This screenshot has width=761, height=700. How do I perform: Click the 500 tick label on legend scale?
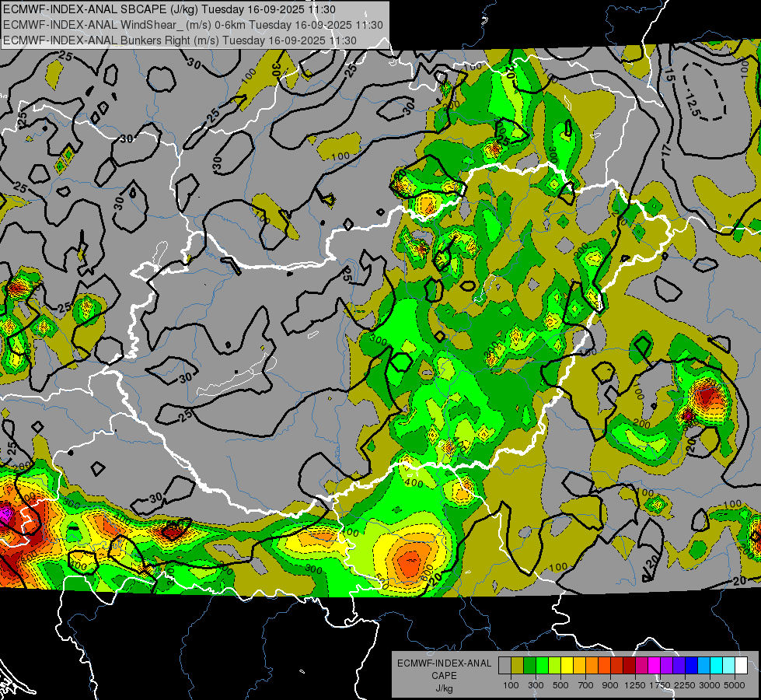(560, 685)
